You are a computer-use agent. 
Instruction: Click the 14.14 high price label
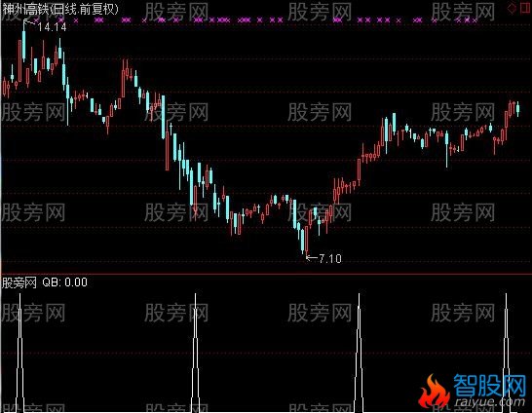(x=52, y=27)
